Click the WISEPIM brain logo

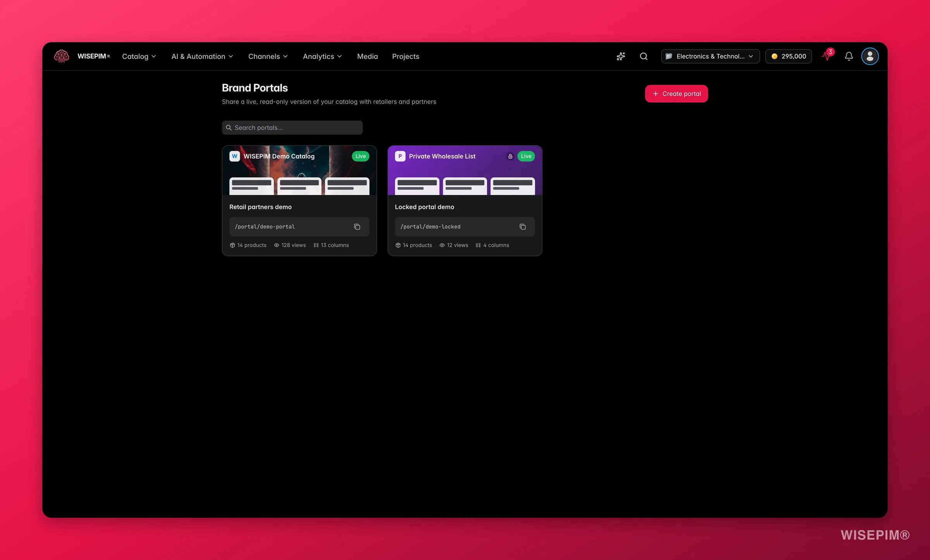coord(62,56)
